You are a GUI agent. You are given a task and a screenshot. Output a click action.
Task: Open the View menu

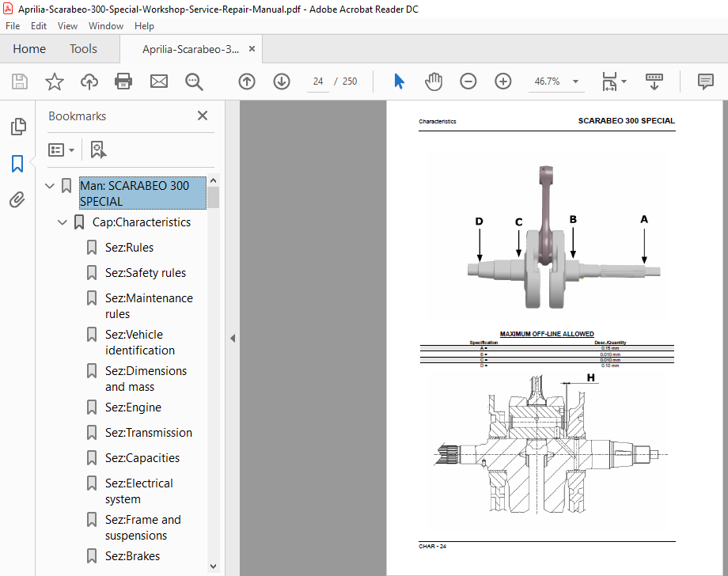[67, 26]
